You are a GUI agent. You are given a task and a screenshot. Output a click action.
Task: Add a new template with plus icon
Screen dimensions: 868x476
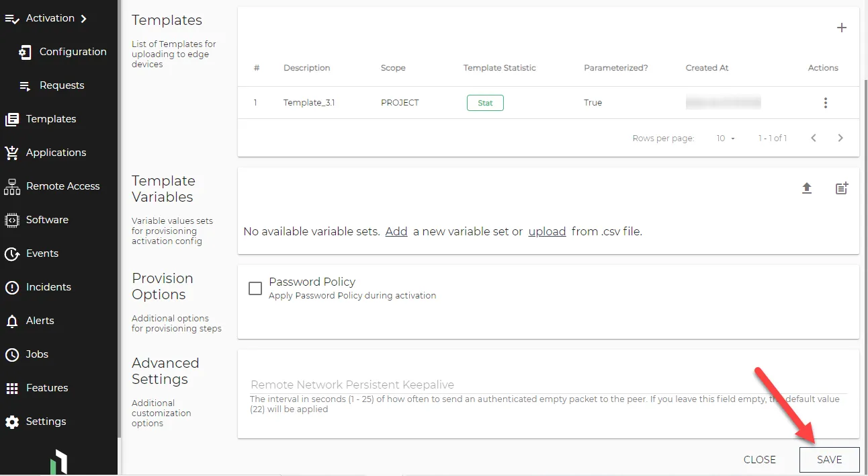click(x=841, y=28)
